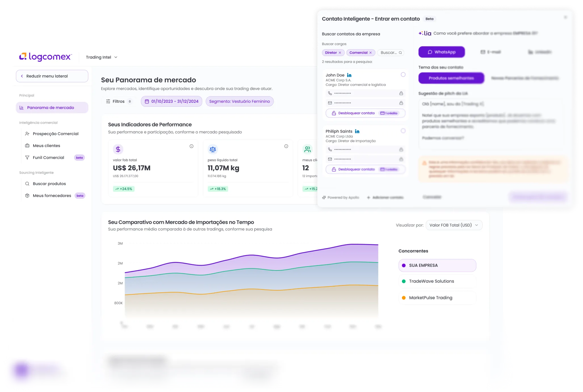Select TradeWave Solutions legend swatch
The width and height of the screenshot is (583, 392).
404,281
